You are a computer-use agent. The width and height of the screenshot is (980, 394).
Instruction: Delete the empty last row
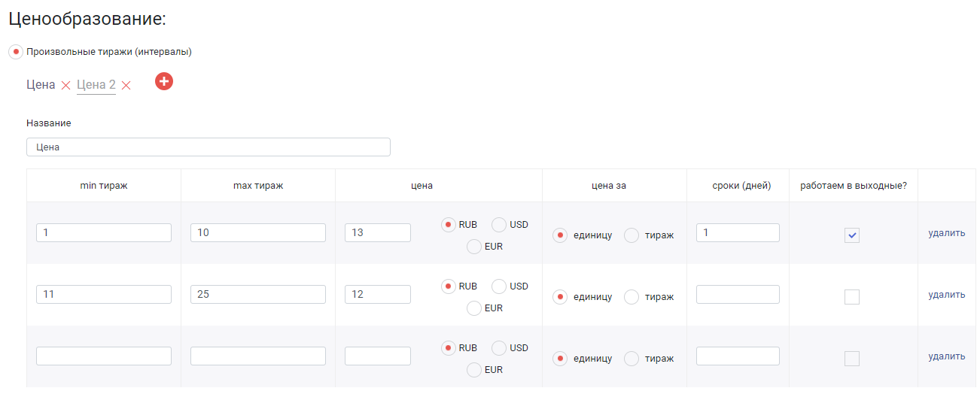[x=947, y=356]
